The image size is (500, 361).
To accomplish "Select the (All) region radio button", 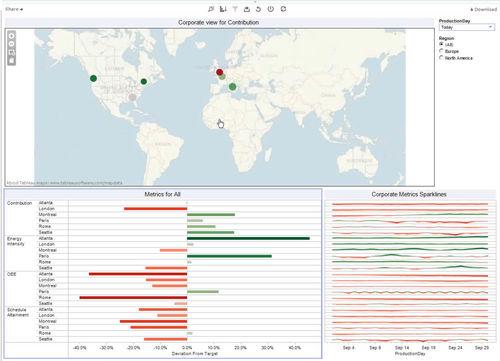I will 441,44.
